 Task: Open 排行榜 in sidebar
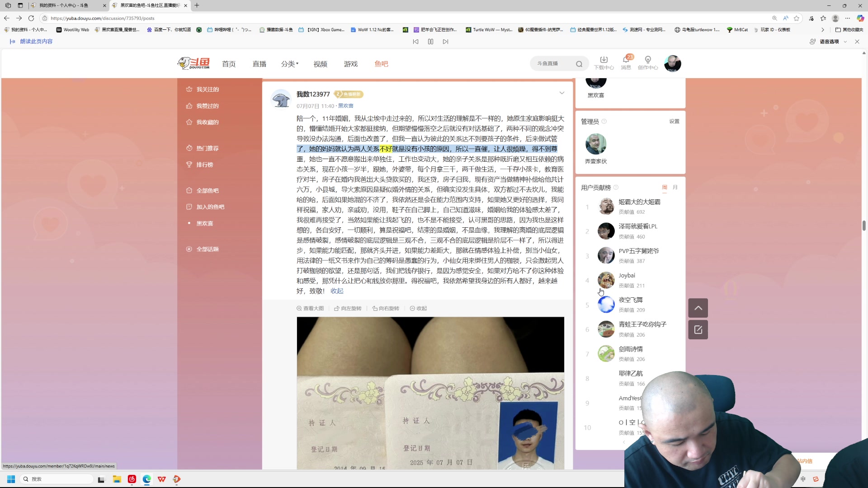point(200,164)
